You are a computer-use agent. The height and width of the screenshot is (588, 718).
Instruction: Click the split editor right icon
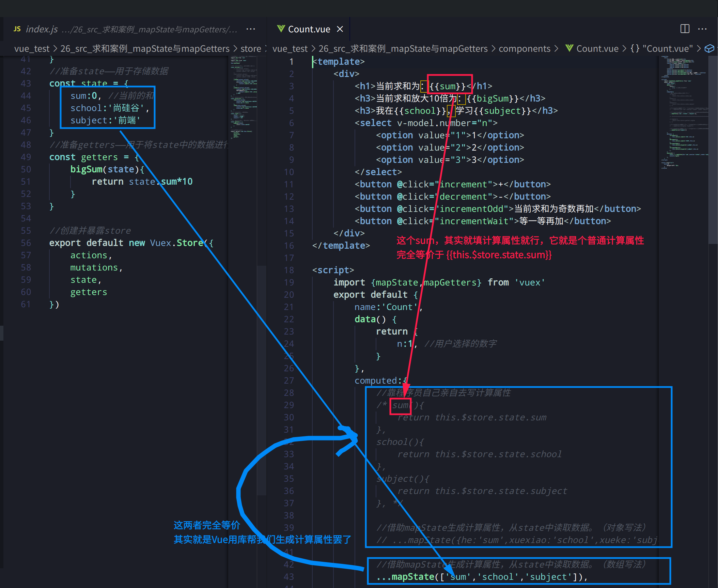pyautogui.click(x=685, y=29)
